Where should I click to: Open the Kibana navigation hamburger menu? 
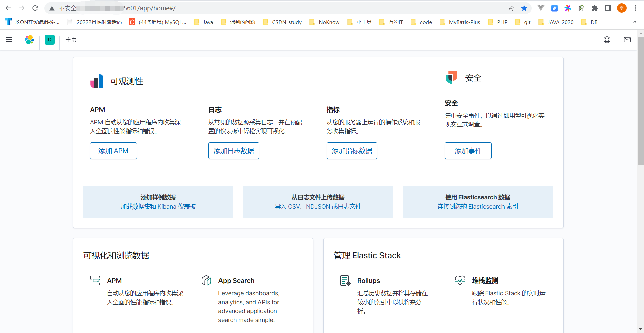click(9, 39)
